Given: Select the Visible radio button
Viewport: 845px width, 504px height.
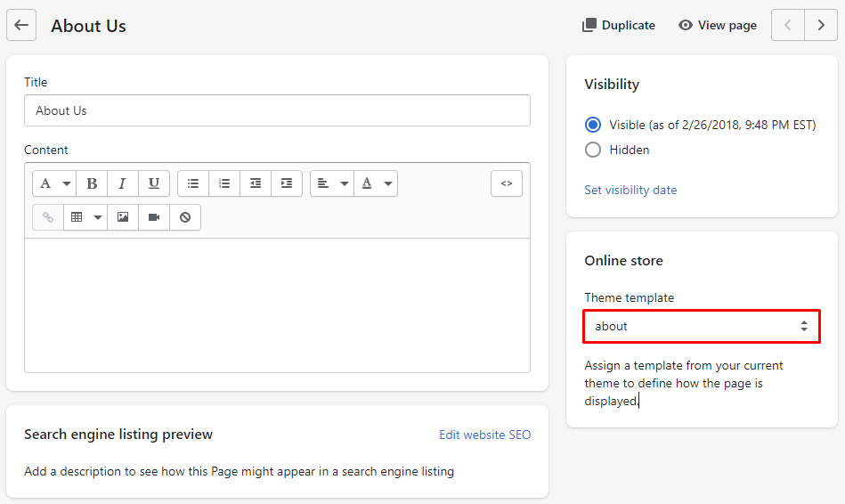Looking at the screenshot, I should [593, 125].
